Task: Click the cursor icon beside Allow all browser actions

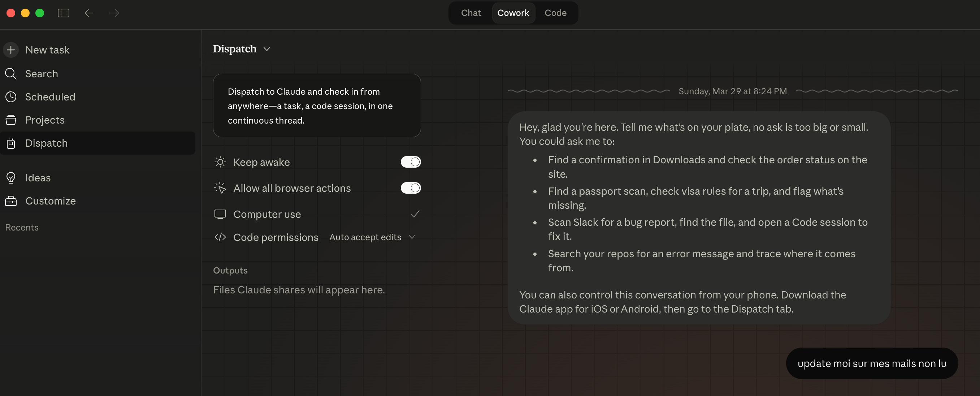Action: point(220,188)
